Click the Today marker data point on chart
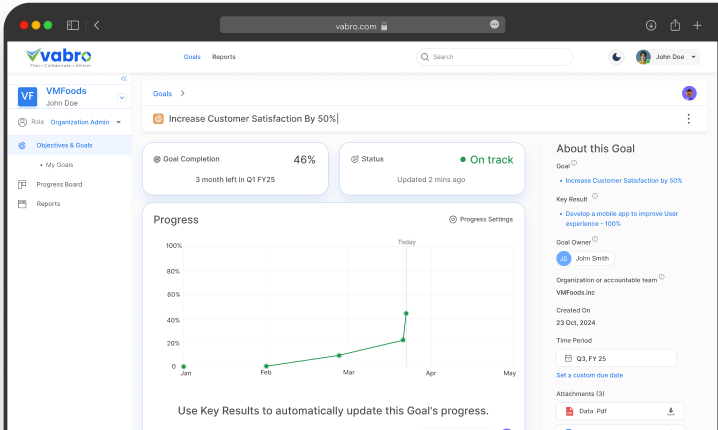This screenshot has height=430, width=718. (406, 313)
